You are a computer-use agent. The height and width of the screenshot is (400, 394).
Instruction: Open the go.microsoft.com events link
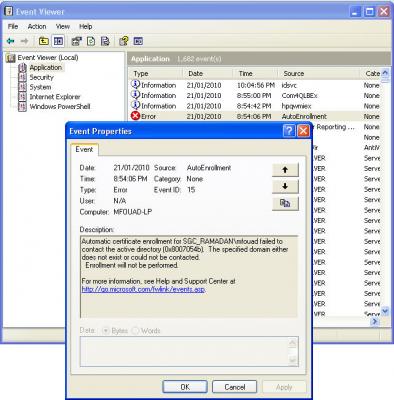click(143, 289)
